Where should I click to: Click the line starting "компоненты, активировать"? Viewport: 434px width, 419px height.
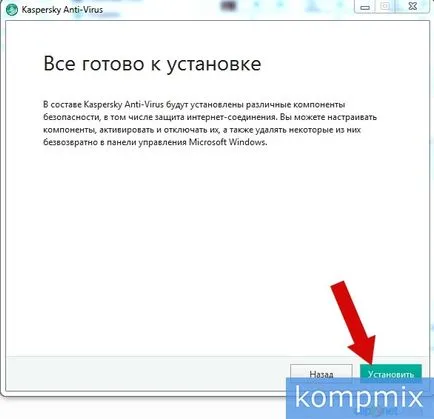click(x=202, y=130)
